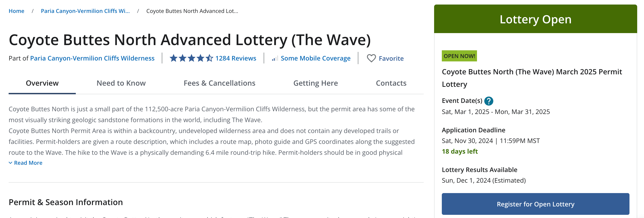Click the green OPEN NOW! badge
This screenshot has width=644, height=218.
point(459,56)
